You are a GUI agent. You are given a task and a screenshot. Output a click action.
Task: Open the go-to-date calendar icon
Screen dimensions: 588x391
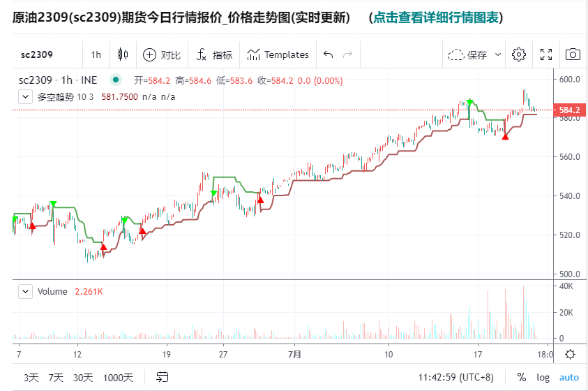pyautogui.click(x=163, y=377)
